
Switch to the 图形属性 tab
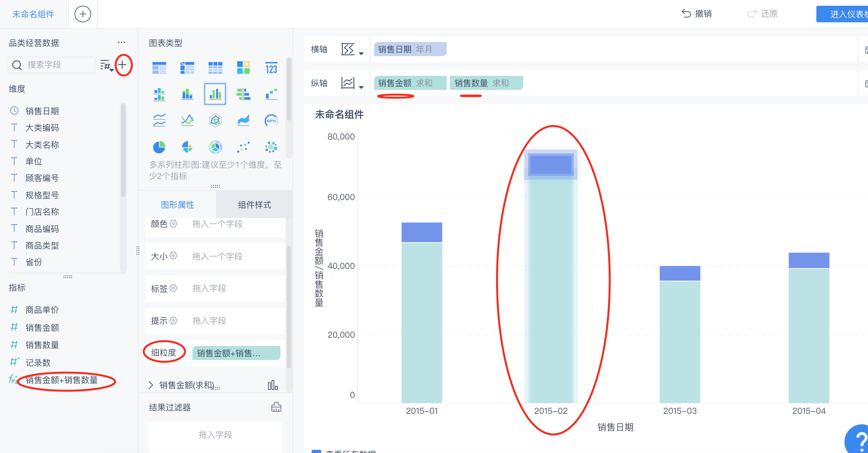click(x=177, y=205)
